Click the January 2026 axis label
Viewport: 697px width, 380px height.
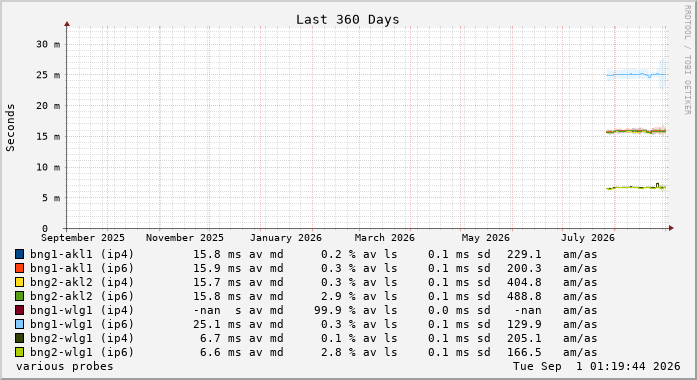point(285,238)
